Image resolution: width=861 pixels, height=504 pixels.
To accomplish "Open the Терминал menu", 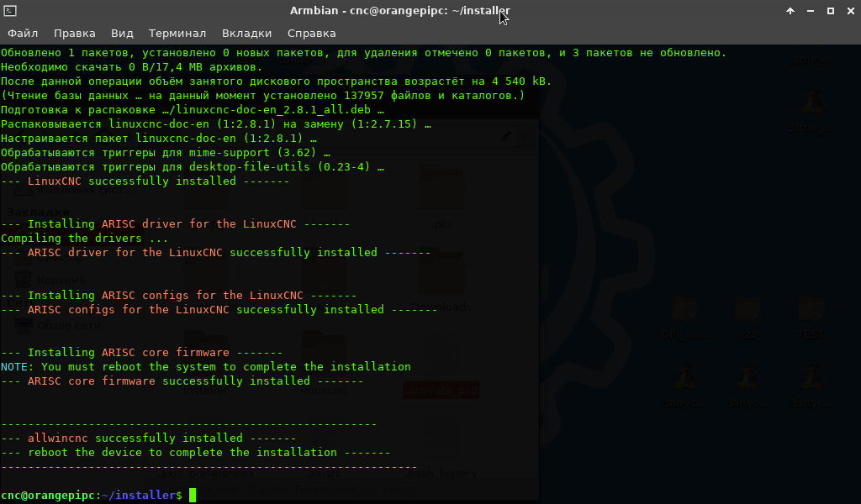I will click(x=177, y=34).
